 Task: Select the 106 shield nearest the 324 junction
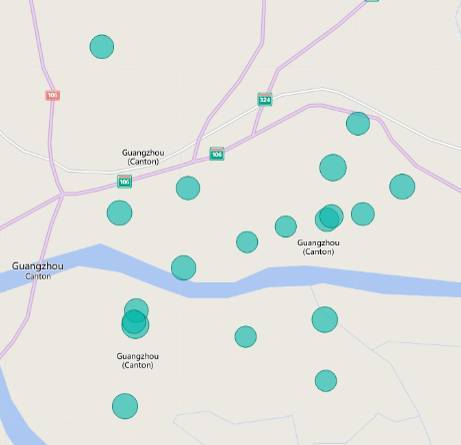tap(217, 154)
